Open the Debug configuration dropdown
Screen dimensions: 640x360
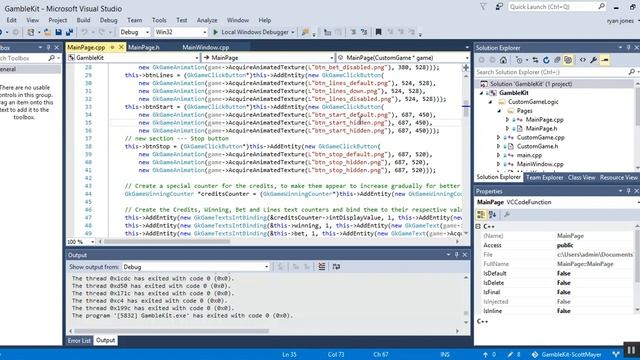(x=135, y=32)
